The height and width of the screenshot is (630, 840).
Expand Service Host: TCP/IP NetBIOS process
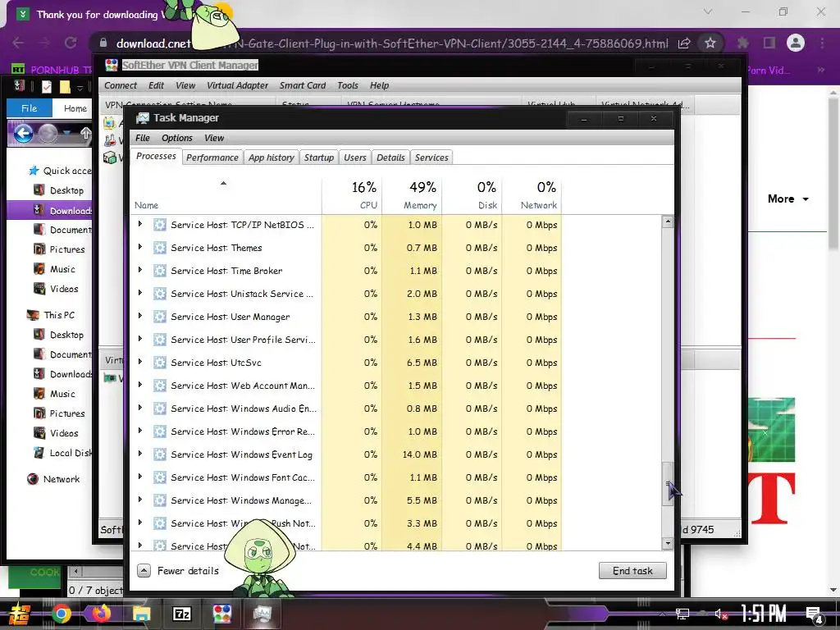[140, 224]
